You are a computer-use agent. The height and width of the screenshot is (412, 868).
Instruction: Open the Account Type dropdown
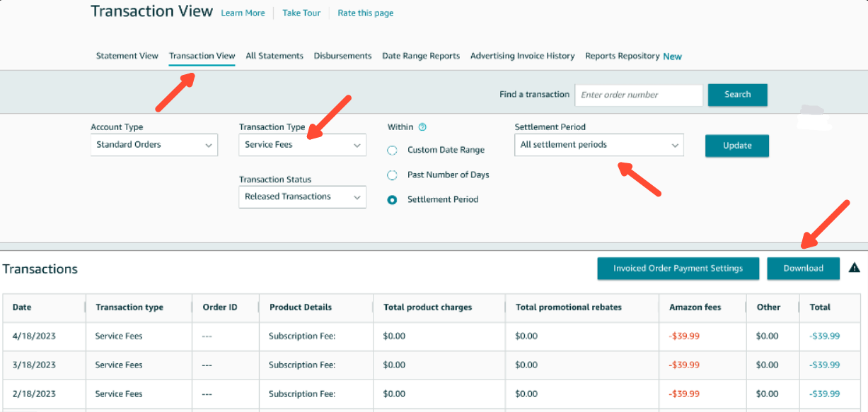tap(154, 145)
